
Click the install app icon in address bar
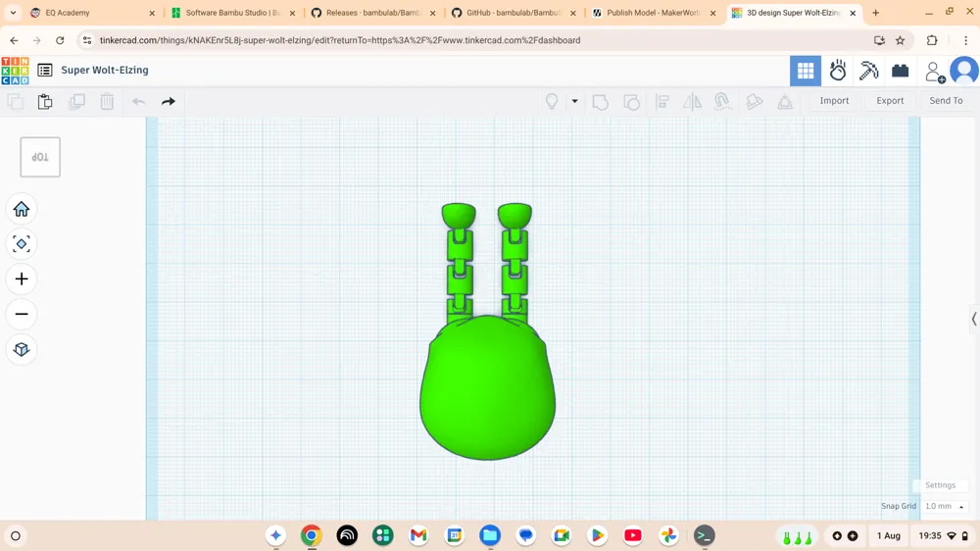(x=879, y=40)
